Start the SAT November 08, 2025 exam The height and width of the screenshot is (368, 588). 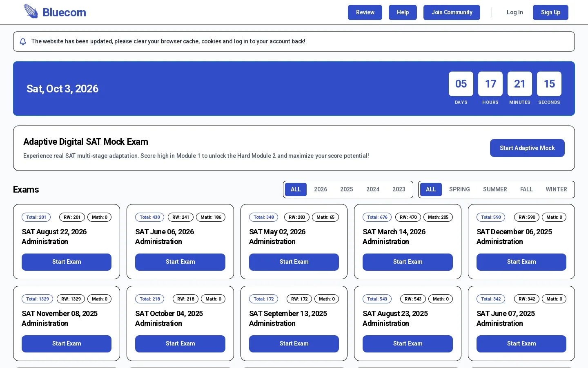(x=67, y=344)
